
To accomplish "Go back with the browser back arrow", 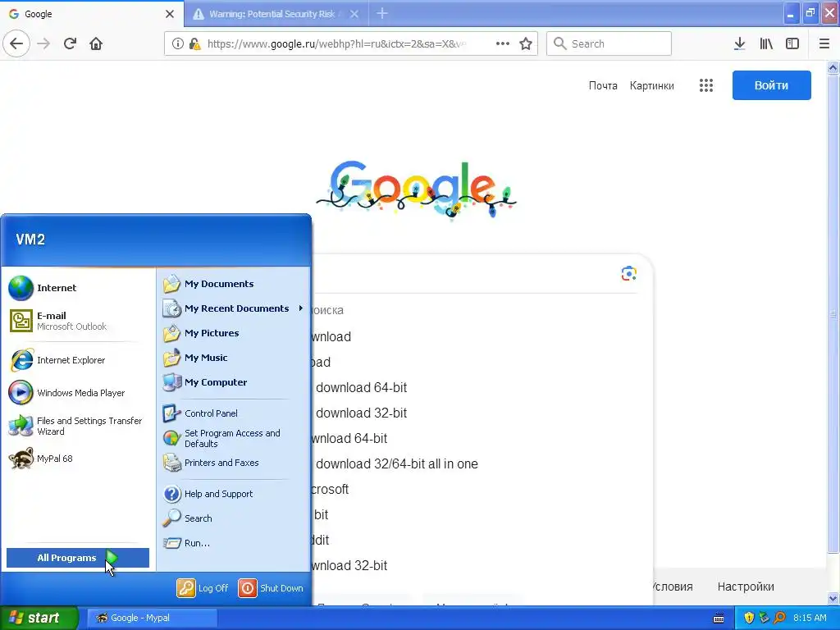I will [x=16, y=43].
